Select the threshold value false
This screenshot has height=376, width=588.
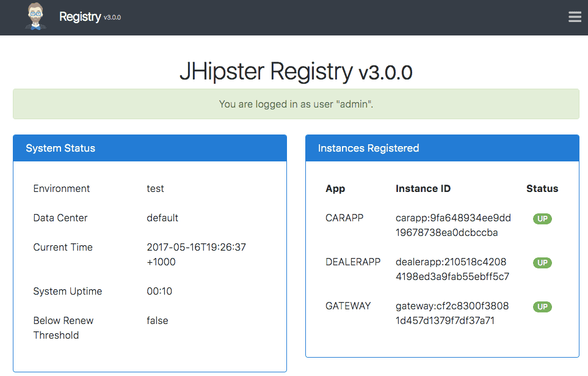[x=158, y=320]
